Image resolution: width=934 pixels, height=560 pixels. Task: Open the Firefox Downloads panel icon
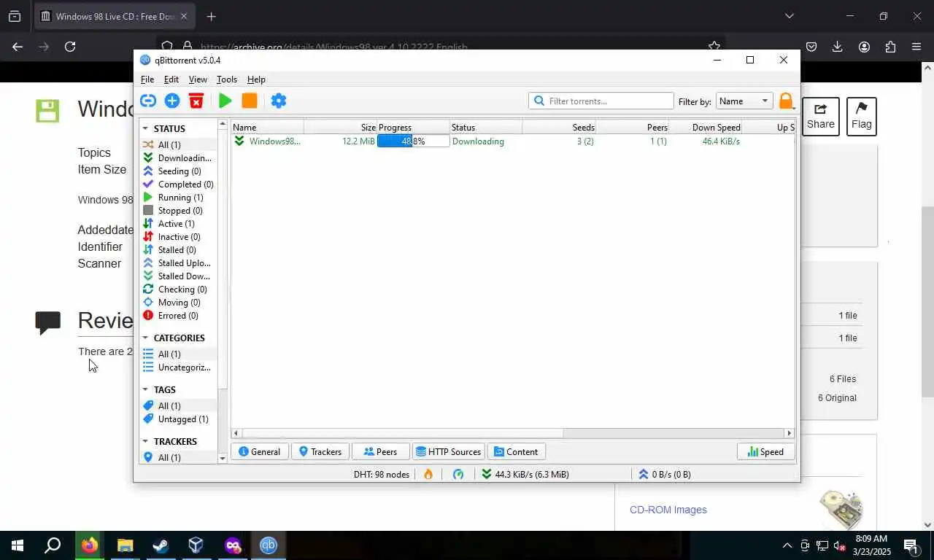click(x=838, y=47)
